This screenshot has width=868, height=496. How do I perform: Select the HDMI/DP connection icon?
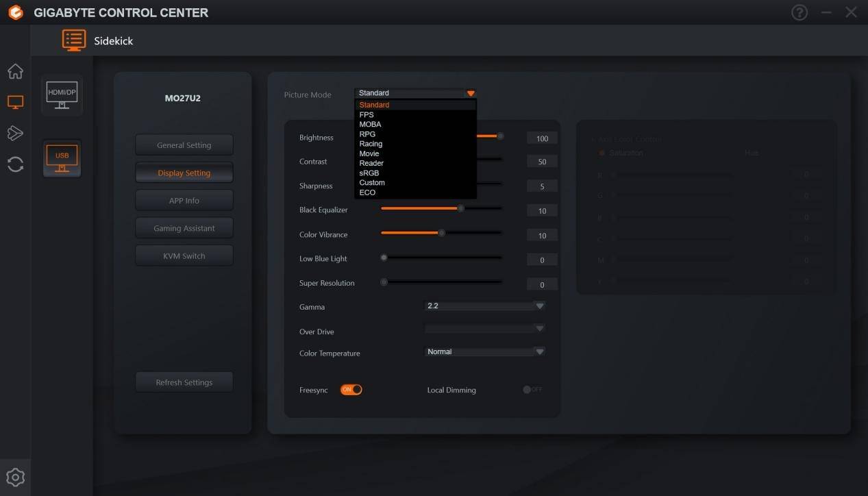coord(62,95)
